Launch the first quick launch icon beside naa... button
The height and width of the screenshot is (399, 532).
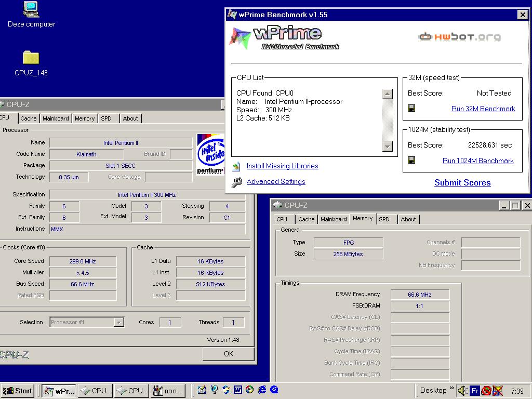point(202,390)
